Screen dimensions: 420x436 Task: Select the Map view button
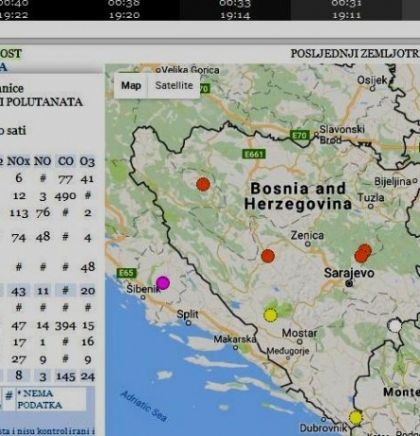click(x=131, y=85)
